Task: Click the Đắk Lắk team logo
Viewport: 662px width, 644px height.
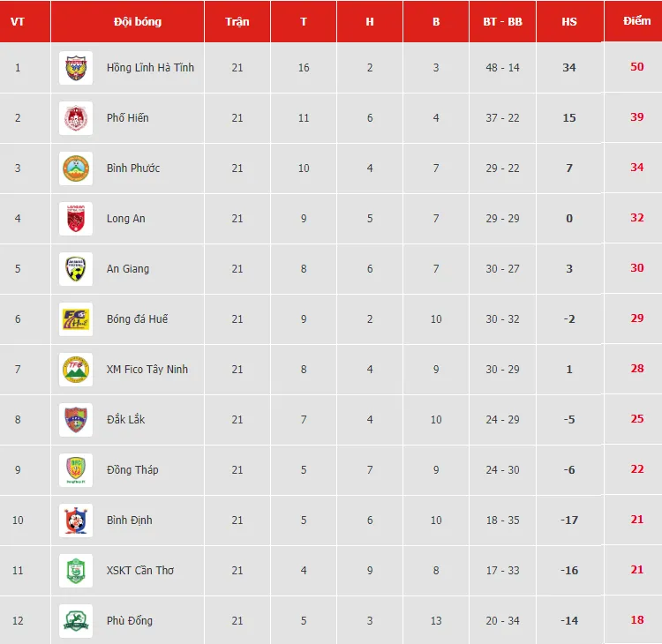Action: tap(75, 420)
